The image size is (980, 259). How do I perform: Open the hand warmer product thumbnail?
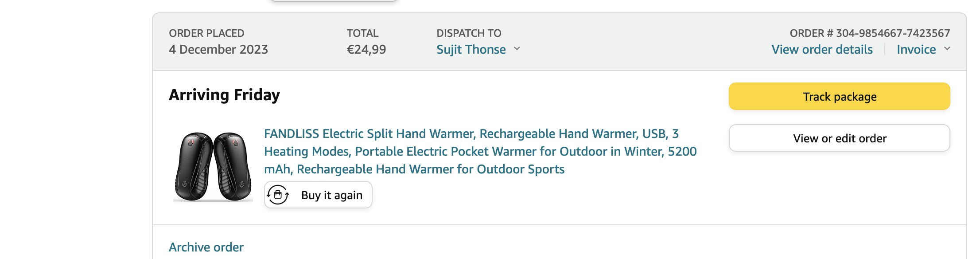[x=213, y=166]
